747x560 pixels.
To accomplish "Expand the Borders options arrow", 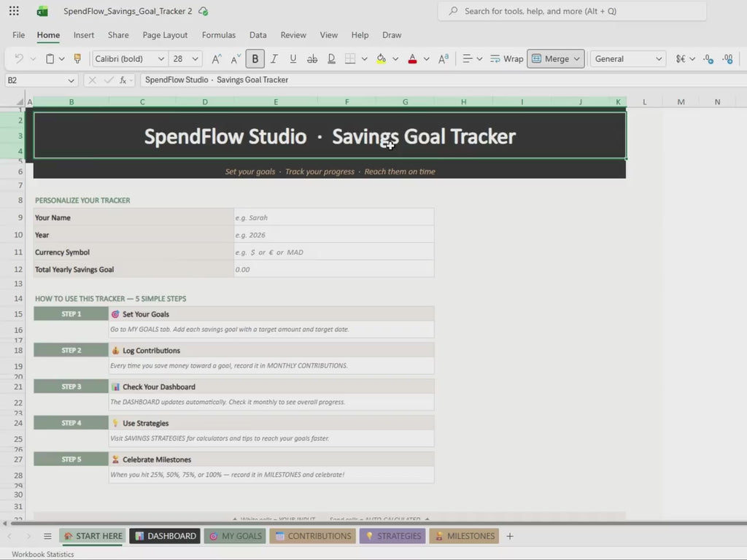I will coord(365,58).
